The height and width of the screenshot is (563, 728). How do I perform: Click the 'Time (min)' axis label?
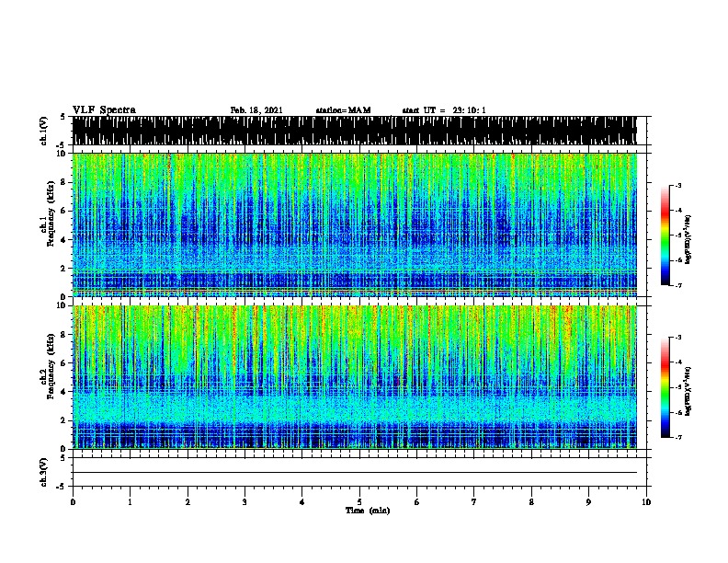tap(368, 511)
